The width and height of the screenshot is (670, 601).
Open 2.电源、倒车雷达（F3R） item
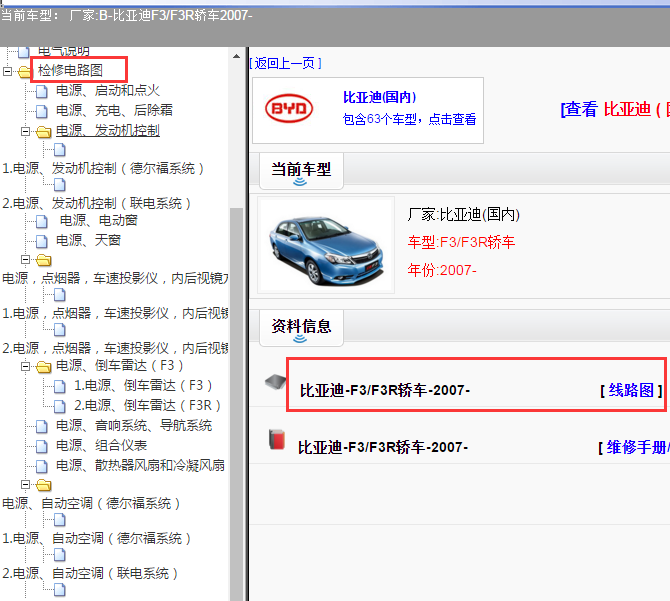click(x=148, y=405)
